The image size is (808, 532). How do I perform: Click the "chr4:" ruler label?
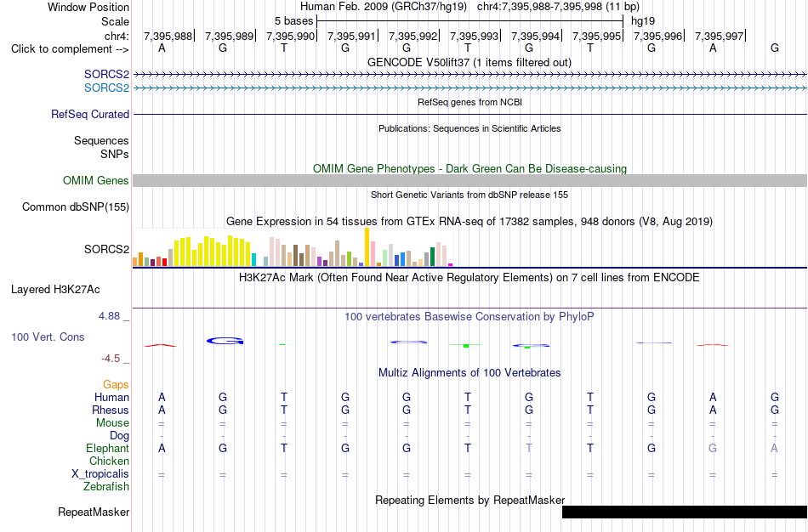(x=117, y=36)
